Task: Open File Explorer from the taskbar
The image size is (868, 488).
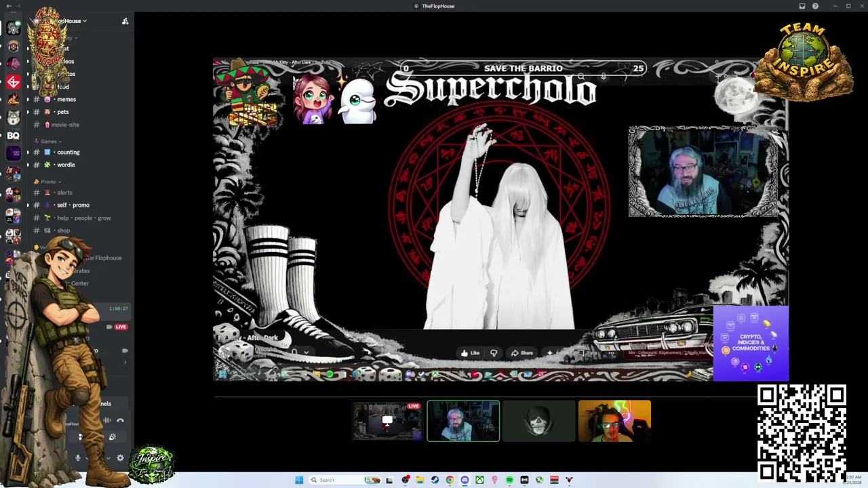Action: pyautogui.click(x=420, y=480)
